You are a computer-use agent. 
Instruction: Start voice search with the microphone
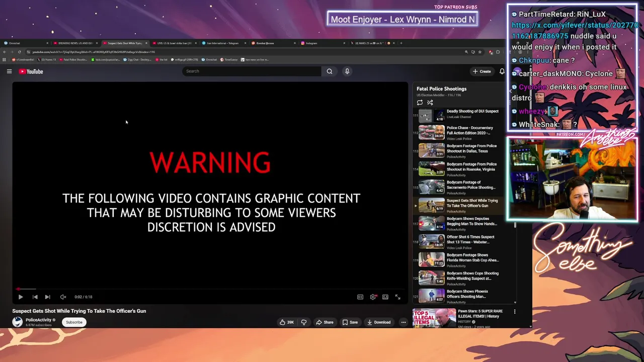click(x=347, y=71)
